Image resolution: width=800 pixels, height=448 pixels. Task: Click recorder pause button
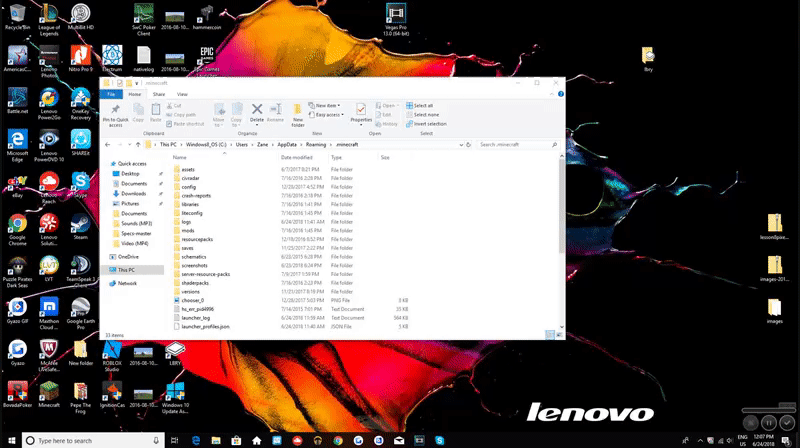pos(768,422)
